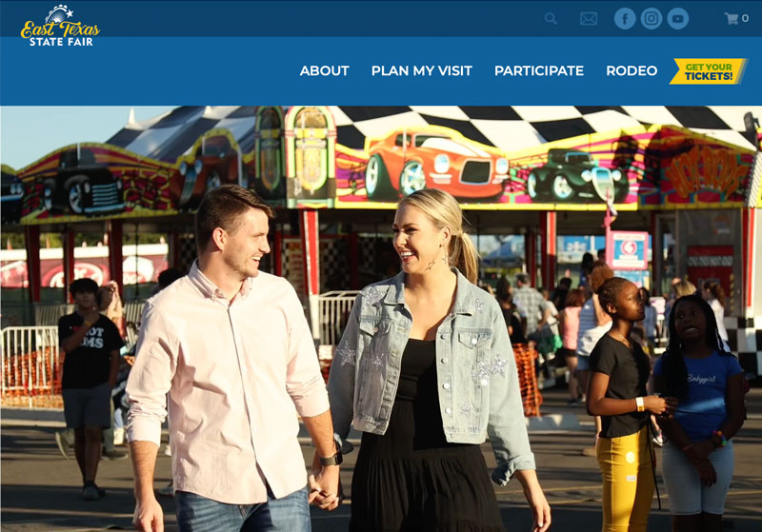762x532 pixels.
Task: Open the email envelope icon
Action: click(589, 18)
